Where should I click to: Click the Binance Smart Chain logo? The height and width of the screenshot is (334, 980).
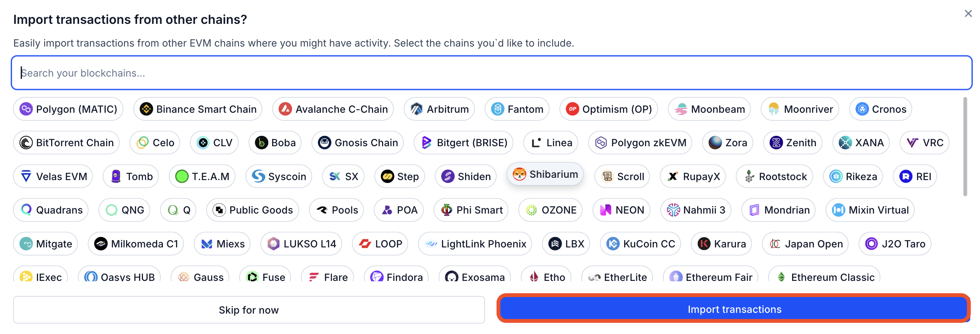point(146,109)
